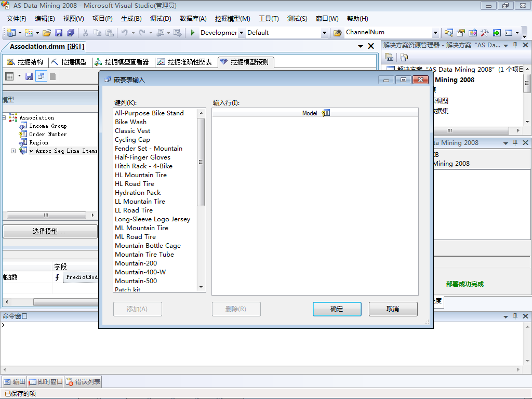
Task: Click the key column list scroll down arrow
Action: coord(201,287)
